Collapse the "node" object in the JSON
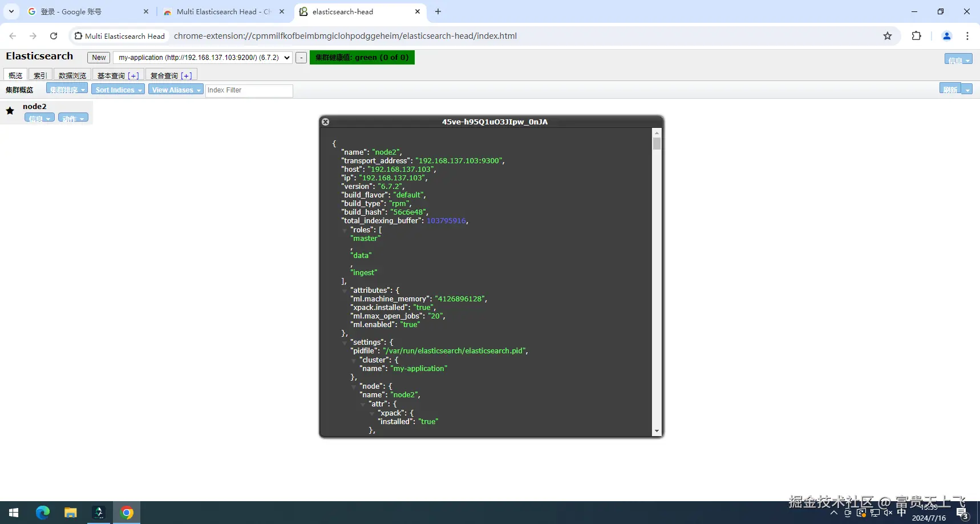Screen dimensions: 980x524 354,386
